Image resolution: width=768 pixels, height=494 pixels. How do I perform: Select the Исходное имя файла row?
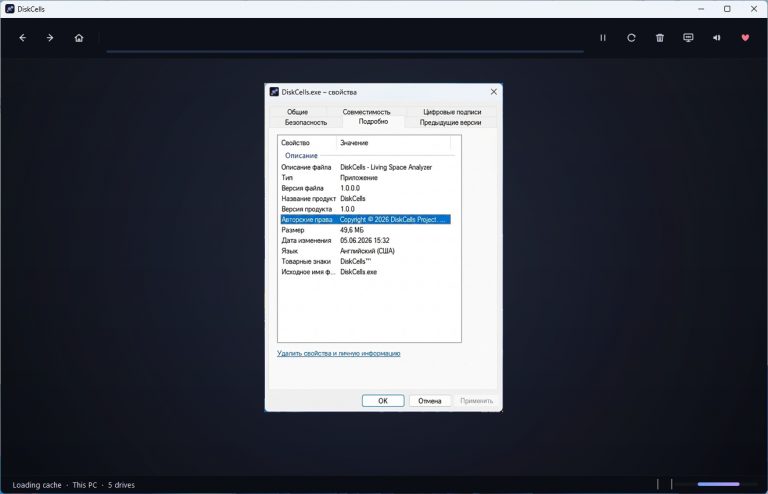coord(365,272)
